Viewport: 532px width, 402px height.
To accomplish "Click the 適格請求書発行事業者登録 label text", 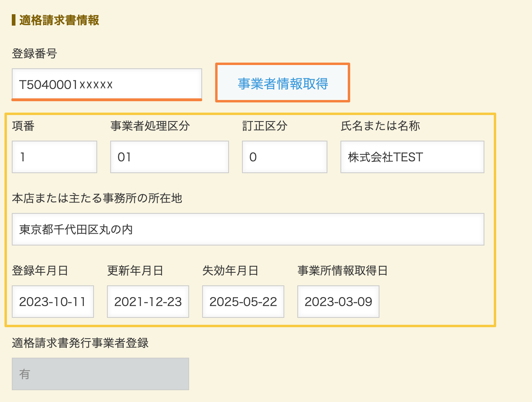I will (80, 343).
